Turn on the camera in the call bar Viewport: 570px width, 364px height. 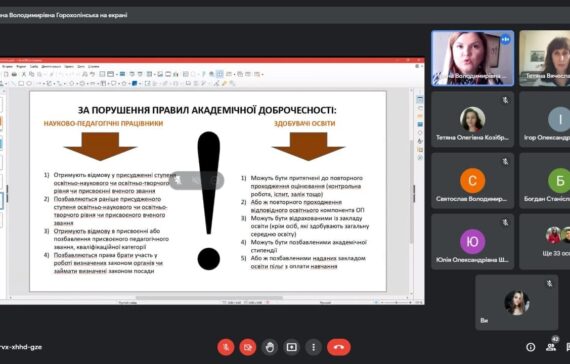coord(248,347)
